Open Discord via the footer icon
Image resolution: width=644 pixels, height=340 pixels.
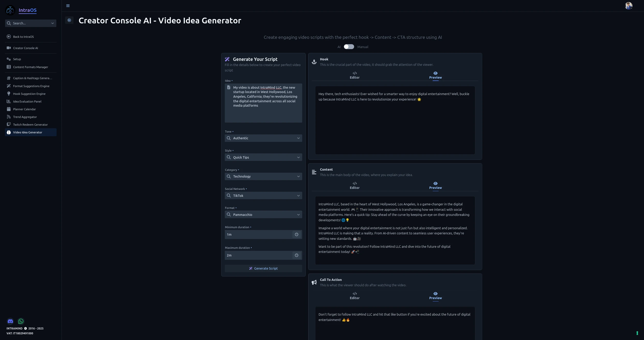coord(10,321)
